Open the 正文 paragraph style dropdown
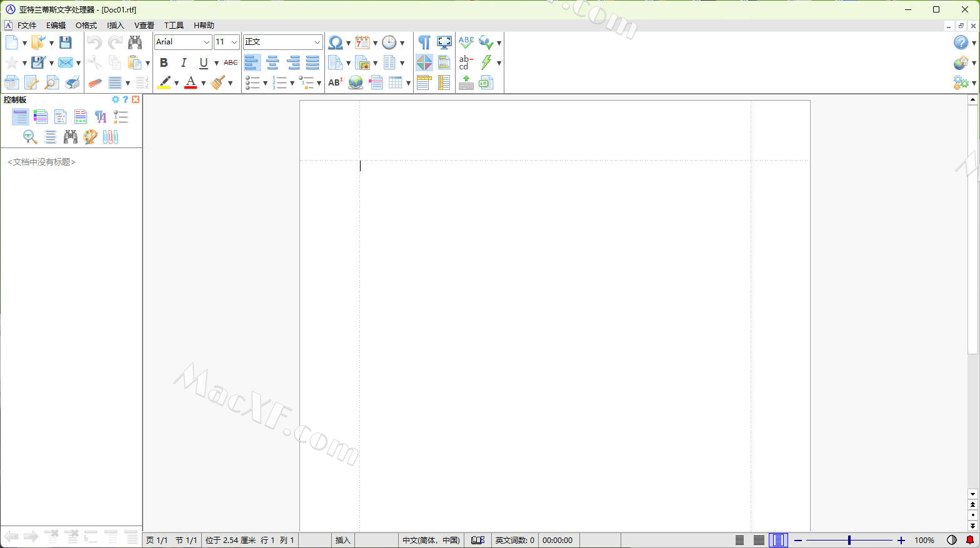The width and height of the screenshot is (980, 548). pyautogui.click(x=317, y=42)
